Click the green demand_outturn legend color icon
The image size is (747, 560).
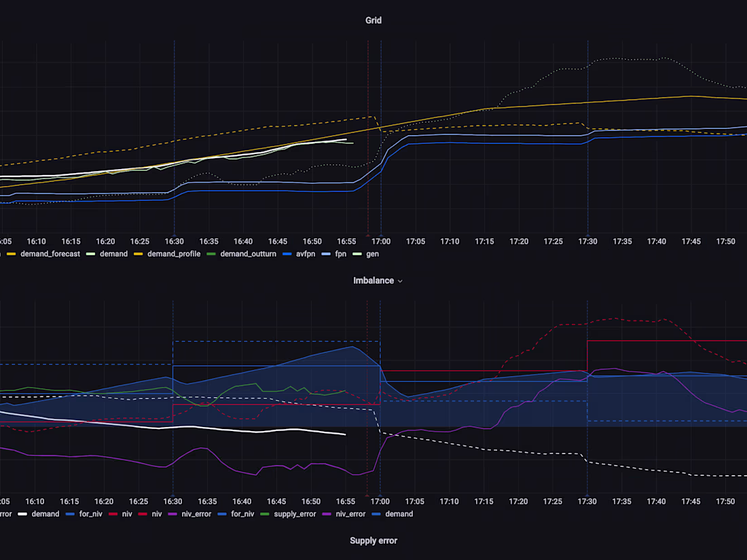pyautogui.click(x=211, y=253)
